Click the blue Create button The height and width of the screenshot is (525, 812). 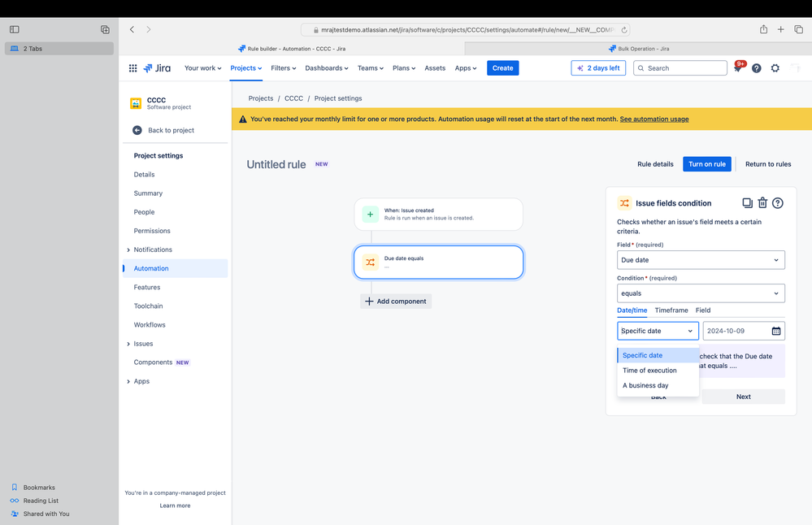(x=503, y=68)
